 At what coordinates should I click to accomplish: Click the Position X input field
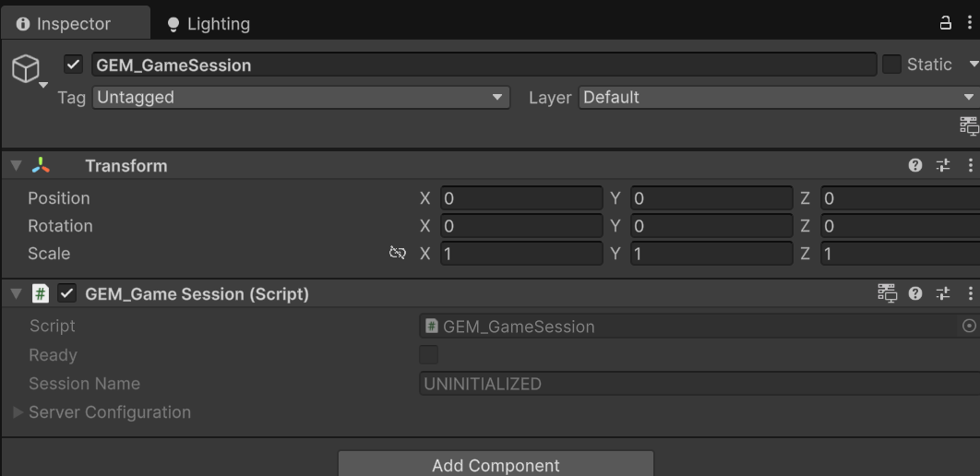pos(521,198)
